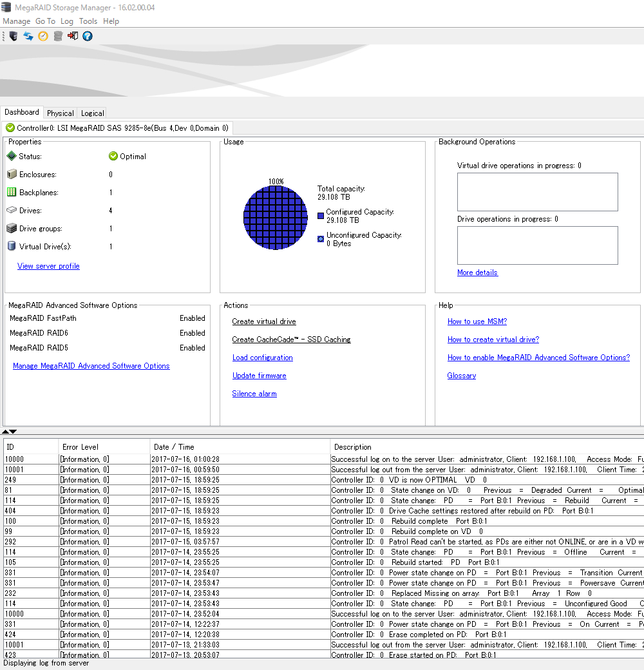Open the Go To menu
The width and height of the screenshot is (644, 670).
click(x=45, y=21)
